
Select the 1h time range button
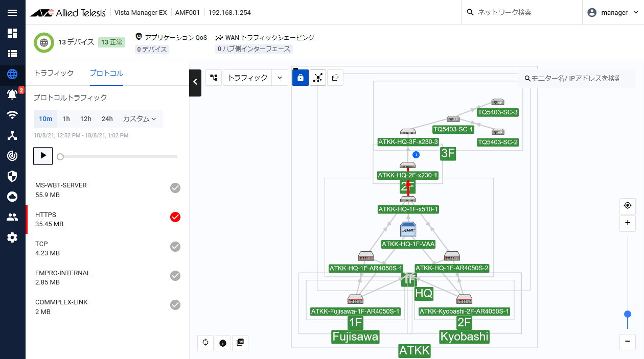tap(66, 118)
